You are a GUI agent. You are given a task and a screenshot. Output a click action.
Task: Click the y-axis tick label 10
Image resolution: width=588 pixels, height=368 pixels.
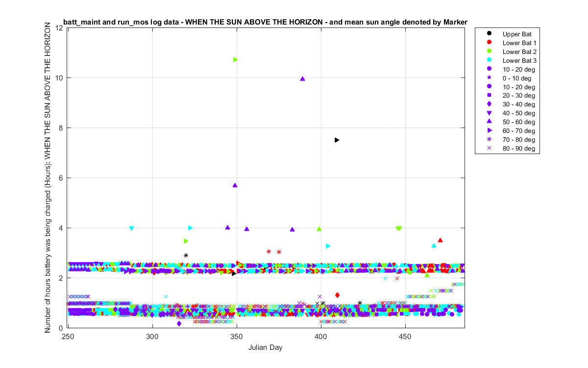(59, 78)
